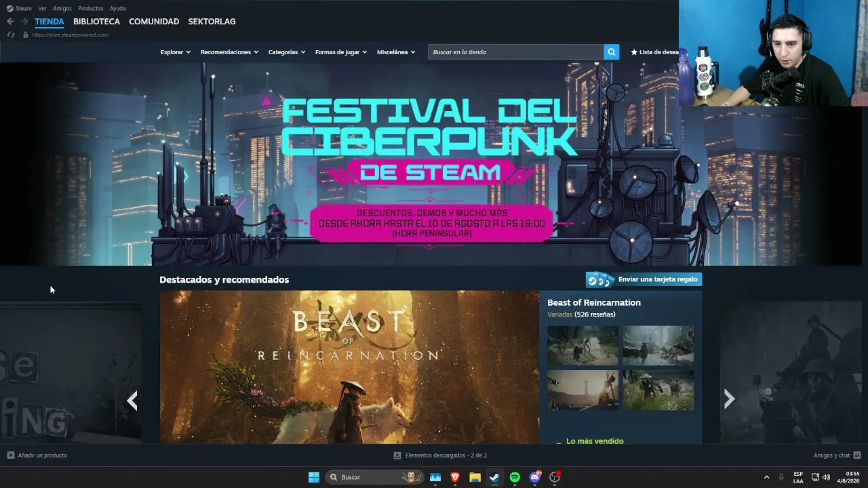The width and height of the screenshot is (868, 488).
Task: Expand the Miscelánea dropdown
Action: pyautogui.click(x=396, y=52)
